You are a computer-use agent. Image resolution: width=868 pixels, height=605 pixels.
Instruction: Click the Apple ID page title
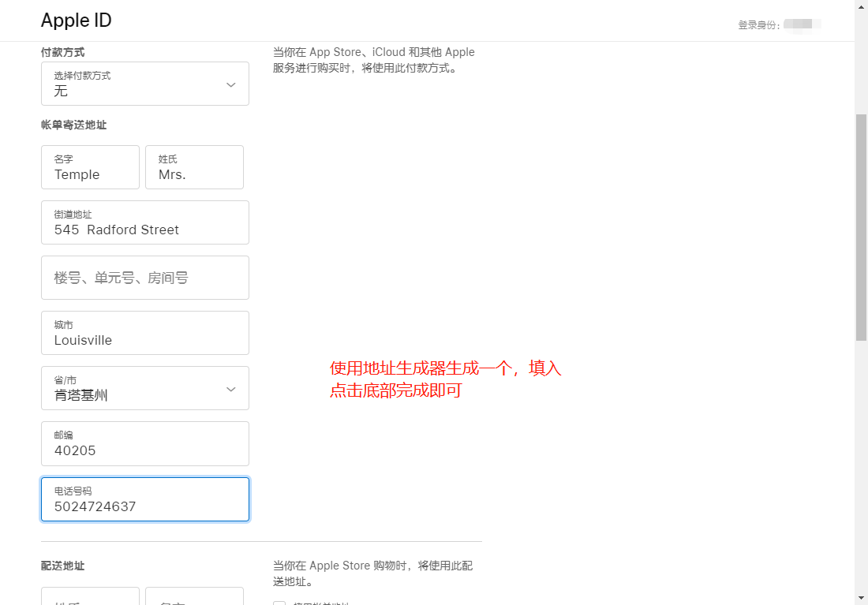coord(77,21)
